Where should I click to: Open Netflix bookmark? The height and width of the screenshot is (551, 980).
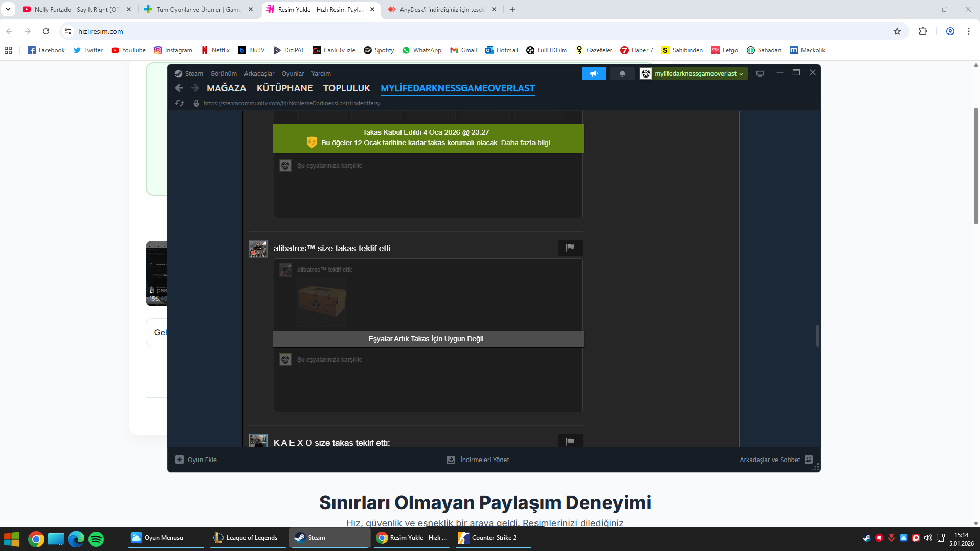tap(215, 50)
